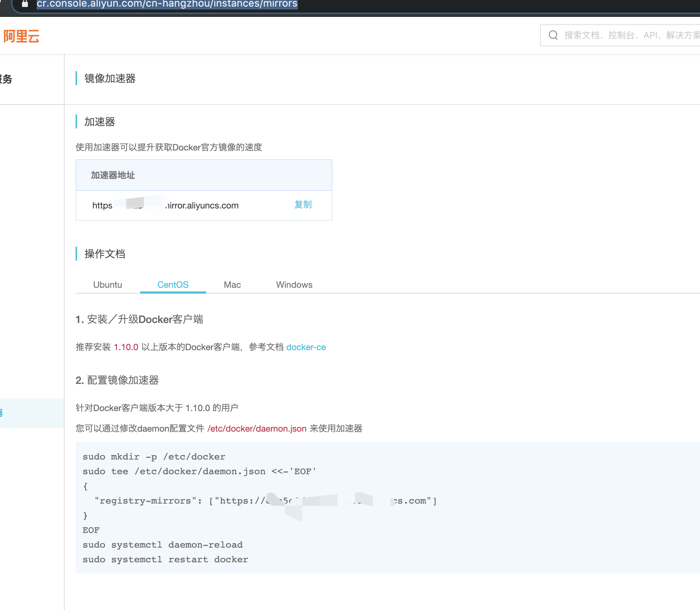Click the 'sudo systemctl daemon-reload' line

[x=163, y=545]
